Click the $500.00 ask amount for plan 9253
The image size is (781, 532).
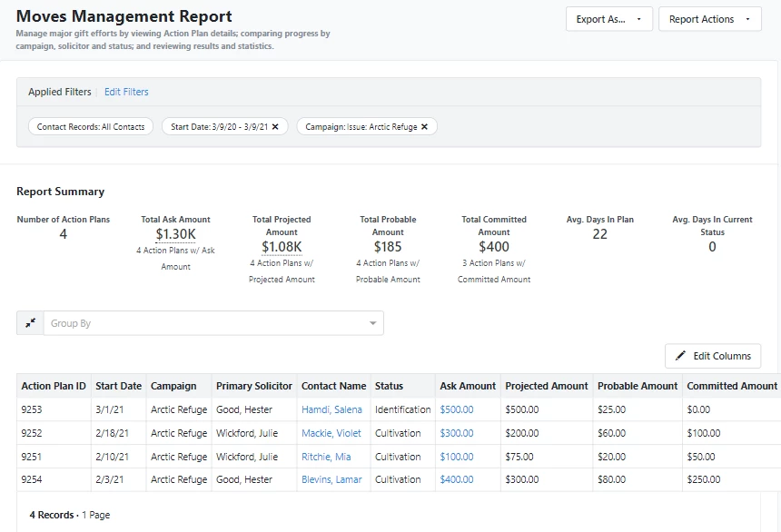459,409
